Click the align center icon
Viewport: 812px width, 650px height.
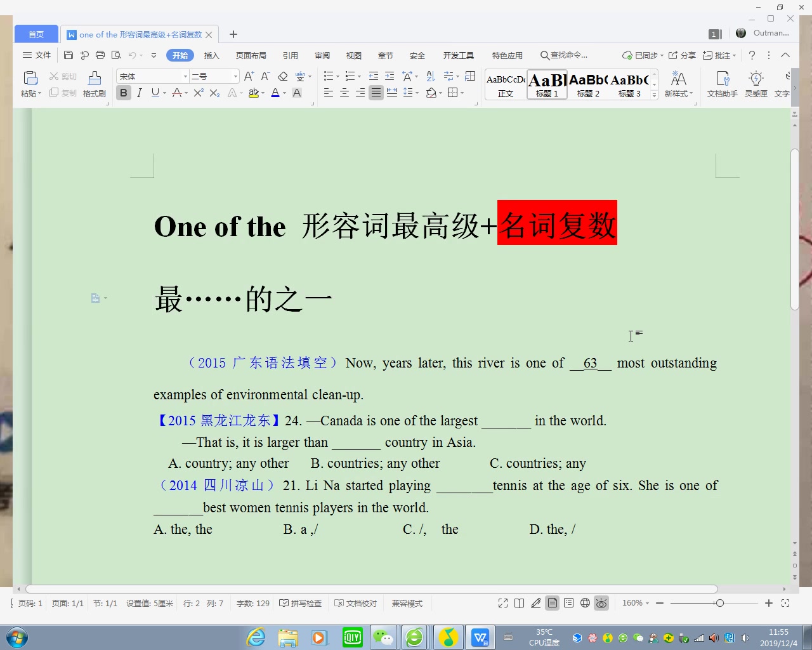344,93
